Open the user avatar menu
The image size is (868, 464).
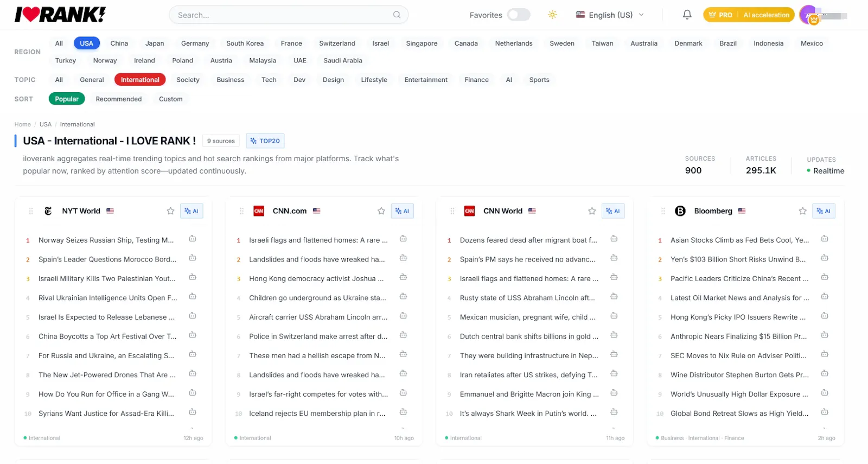coord(809,15)
